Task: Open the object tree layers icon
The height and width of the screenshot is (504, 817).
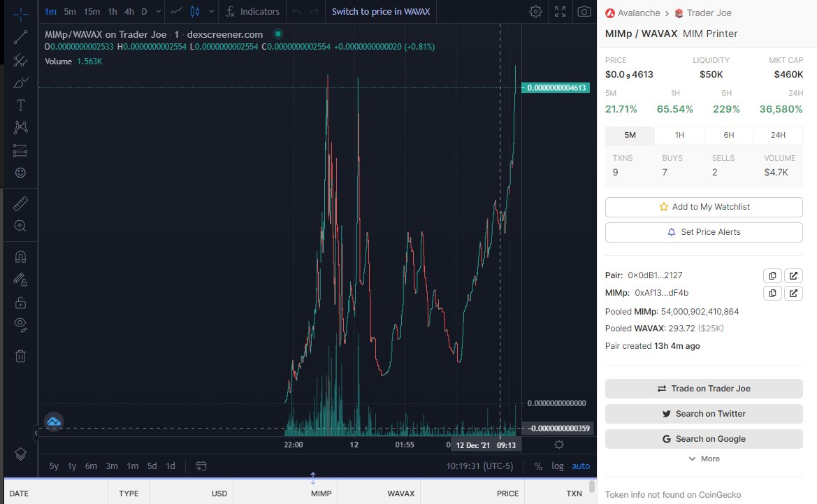Action: [20, 454]
